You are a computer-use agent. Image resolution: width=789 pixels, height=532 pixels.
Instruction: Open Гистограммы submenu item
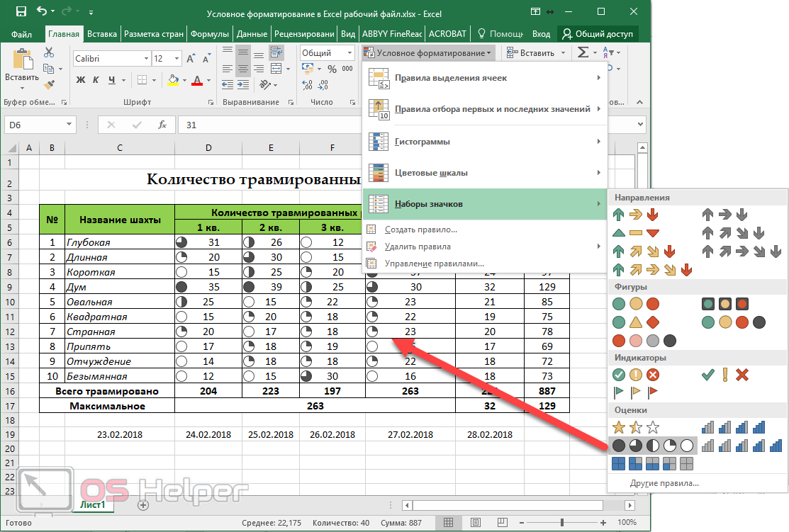(x=485, y=142)
